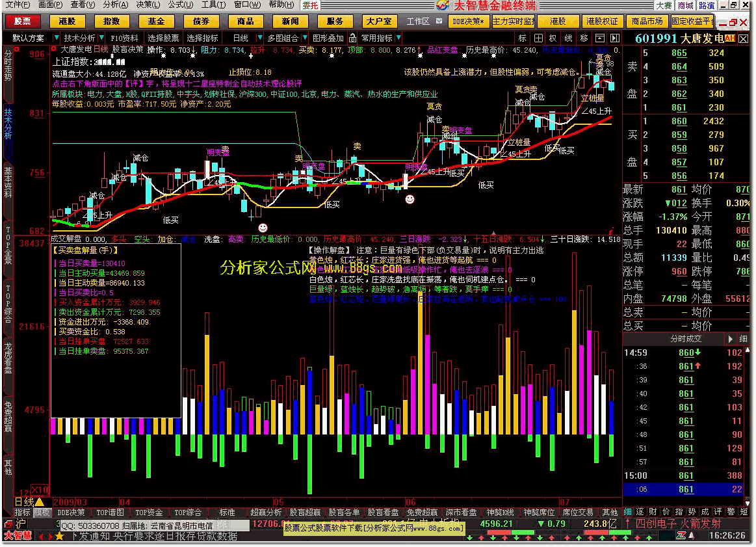Expand the 常用指标 dropdown arrow
Image resolution: width=756 pixels, height=547 pixels.
click(x=398, y=38)
